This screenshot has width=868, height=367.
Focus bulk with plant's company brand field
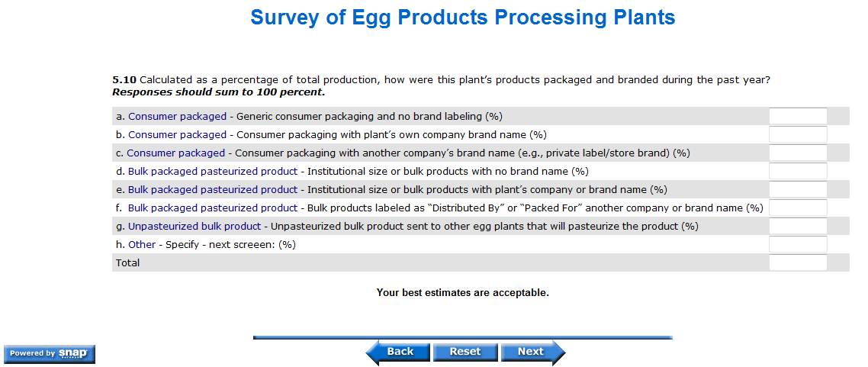coord(798,190)
